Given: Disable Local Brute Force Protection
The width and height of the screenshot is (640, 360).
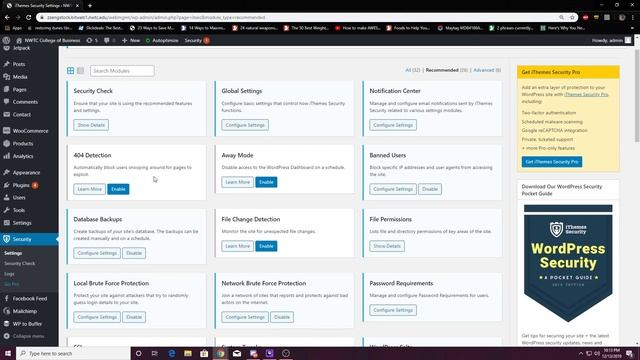Looking at the screenshot, I should click(x=134, y=317).
